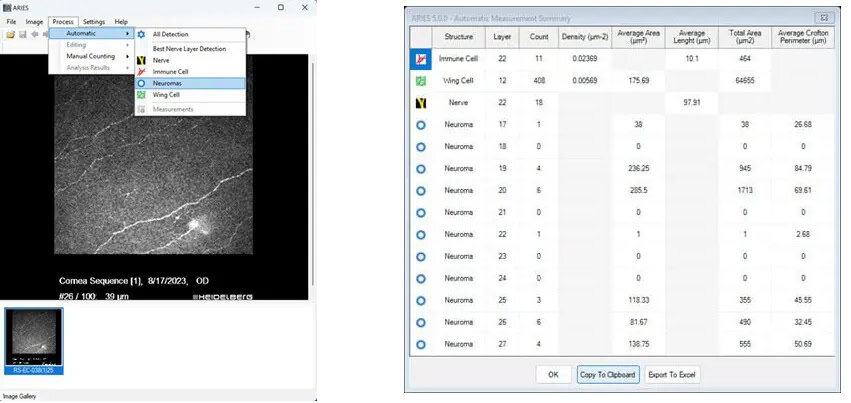Image resolution: width=851 pixels, height=403 pixels.
Task: Expand the Analysis Results submenu entry
Action: tap(91, 67)
